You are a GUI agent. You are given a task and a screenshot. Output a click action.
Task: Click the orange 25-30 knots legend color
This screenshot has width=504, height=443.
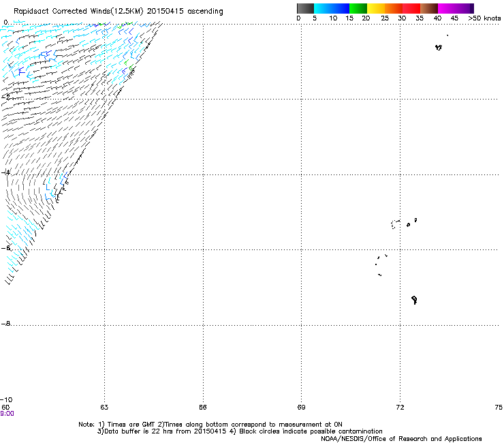pos(394,8)
